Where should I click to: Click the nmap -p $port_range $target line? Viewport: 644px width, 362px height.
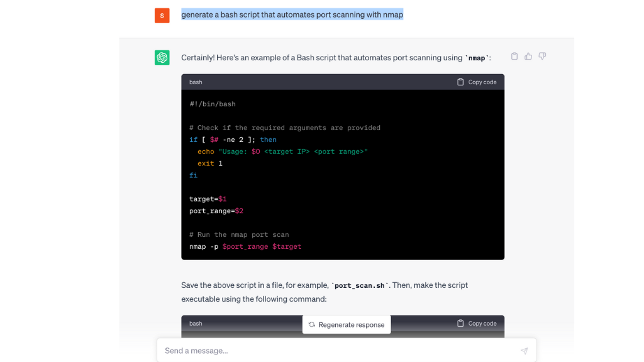[x=245, y=246]
